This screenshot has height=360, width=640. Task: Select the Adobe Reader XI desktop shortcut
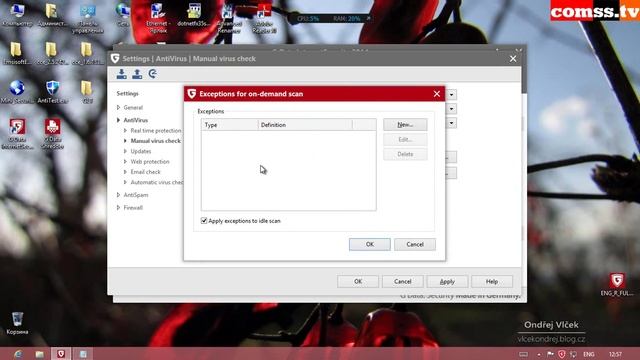click(x=264, y=18)
